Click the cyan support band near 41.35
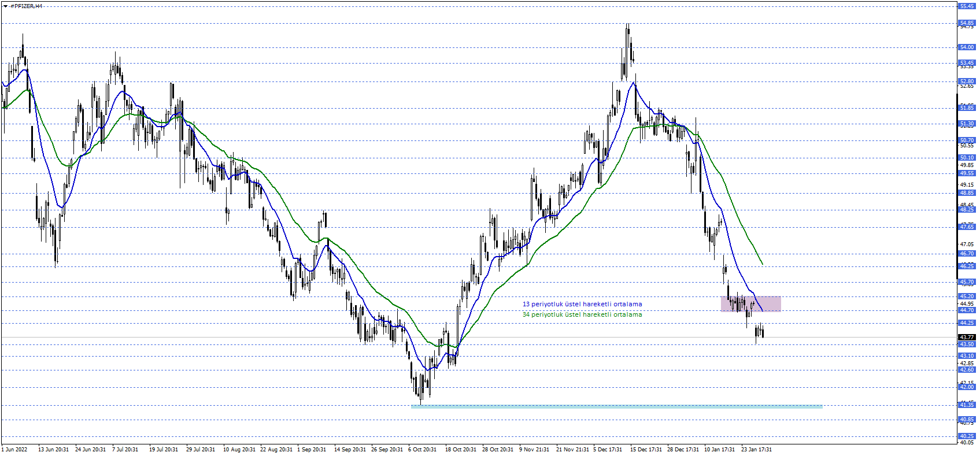The image size is (980, 456). [x=616, y=406]
